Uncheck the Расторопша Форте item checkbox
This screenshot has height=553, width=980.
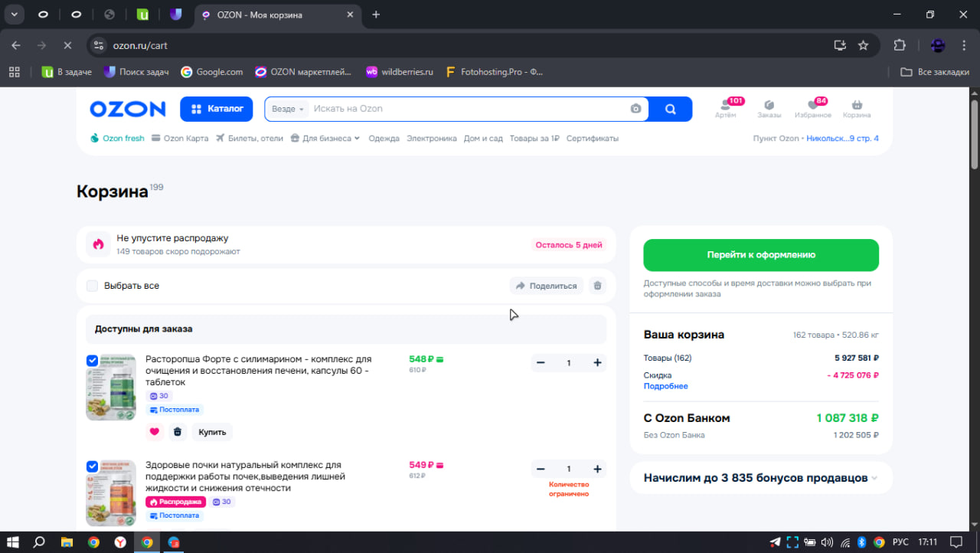(x=93, y=360)
